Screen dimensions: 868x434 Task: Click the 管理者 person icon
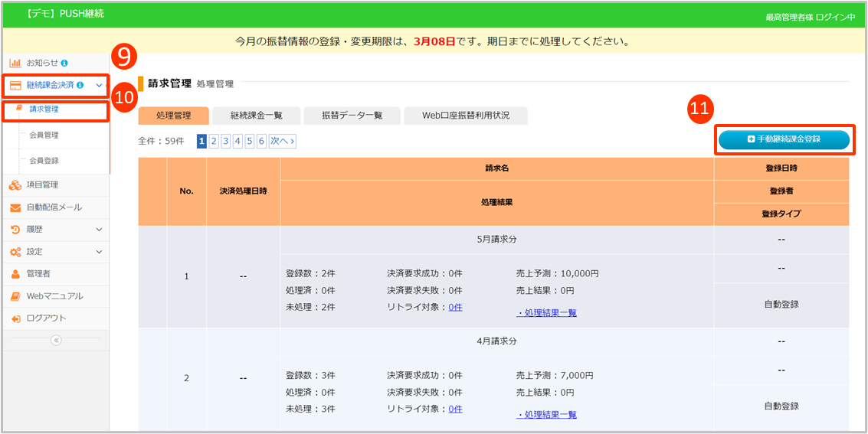coord(15,273)
